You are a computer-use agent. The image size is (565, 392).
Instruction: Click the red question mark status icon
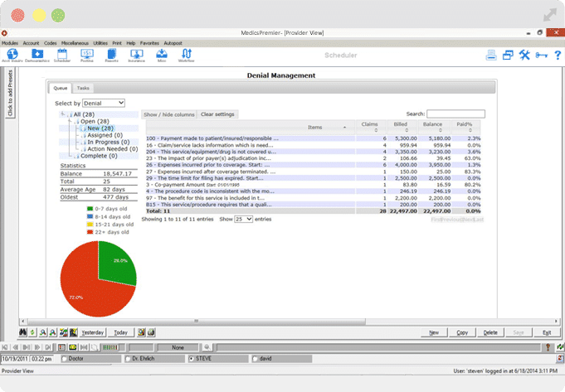point(548,347)
